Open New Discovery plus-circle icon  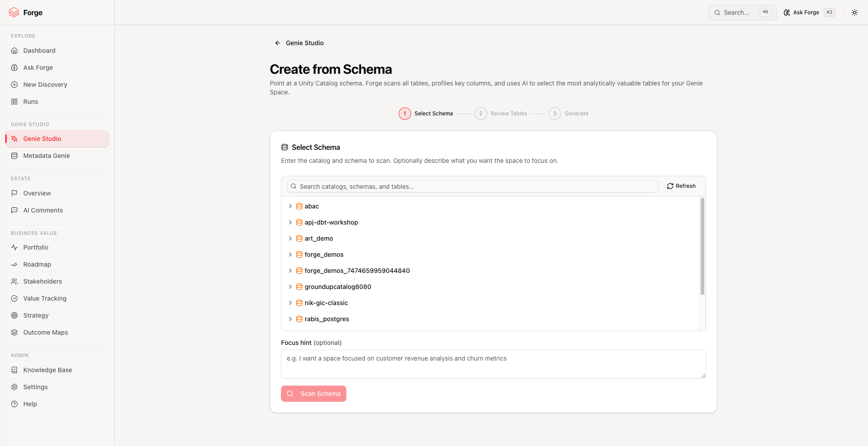pos(14,85)
